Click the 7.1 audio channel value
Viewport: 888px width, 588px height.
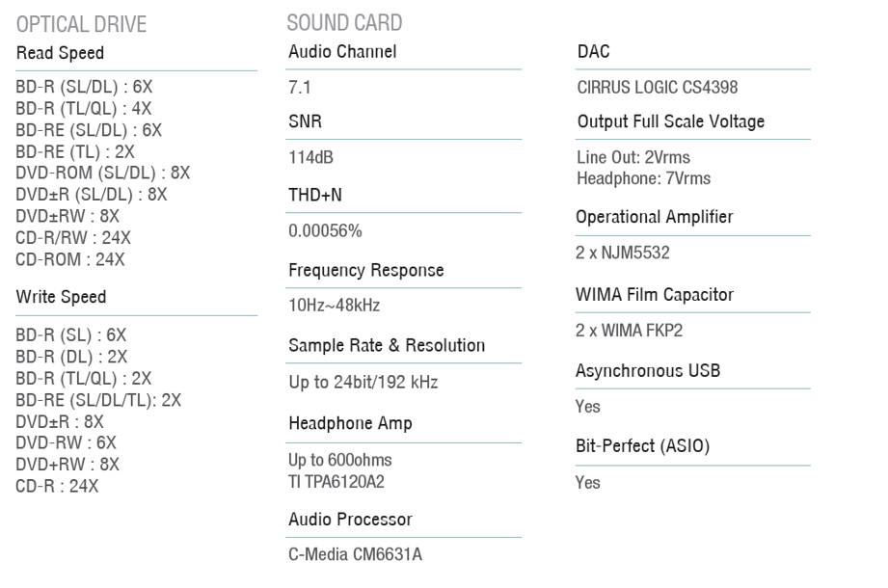click(x=300, y=87)
